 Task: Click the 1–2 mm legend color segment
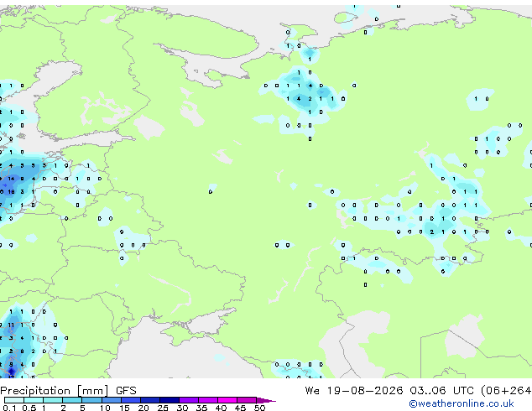[x=53, y=400]
